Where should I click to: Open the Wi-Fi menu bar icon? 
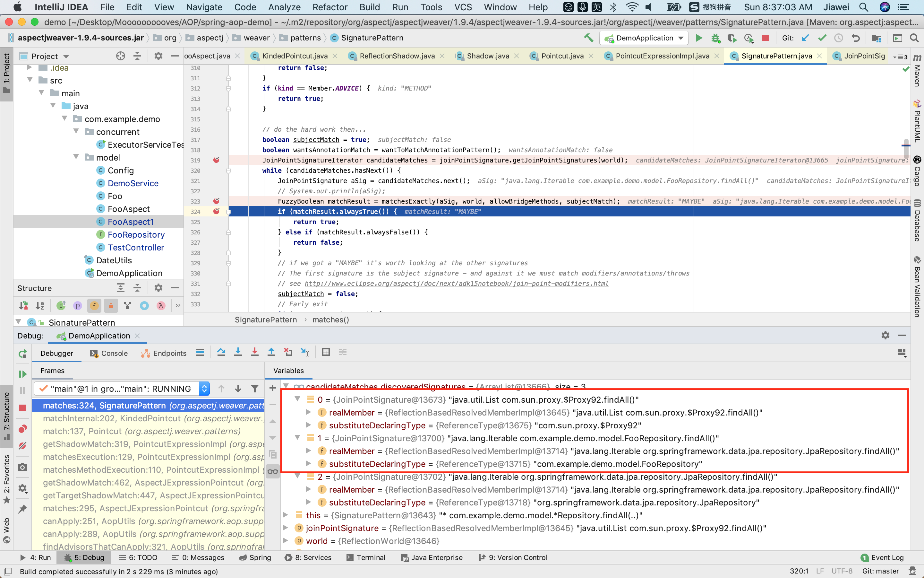pos(632,7)
